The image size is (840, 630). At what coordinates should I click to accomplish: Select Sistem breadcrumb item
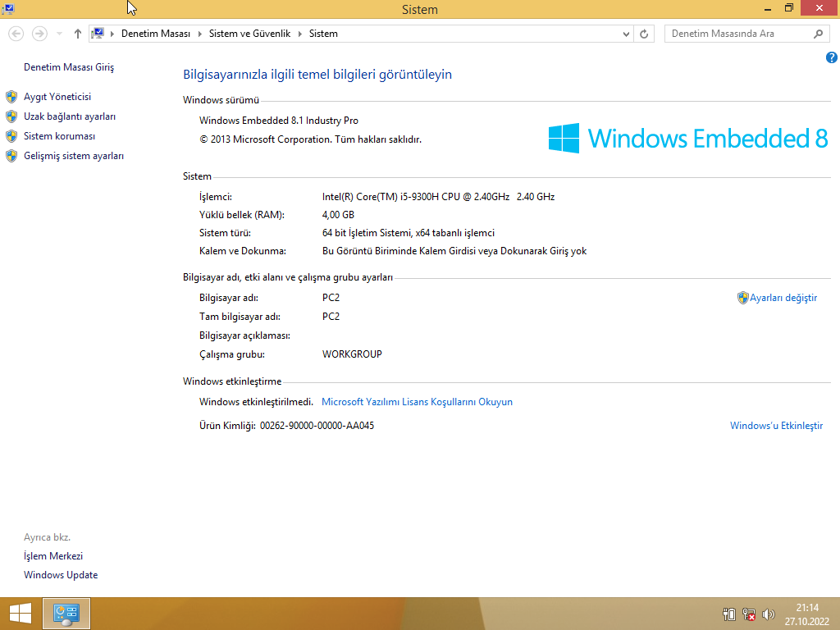(x=323, y=34)
